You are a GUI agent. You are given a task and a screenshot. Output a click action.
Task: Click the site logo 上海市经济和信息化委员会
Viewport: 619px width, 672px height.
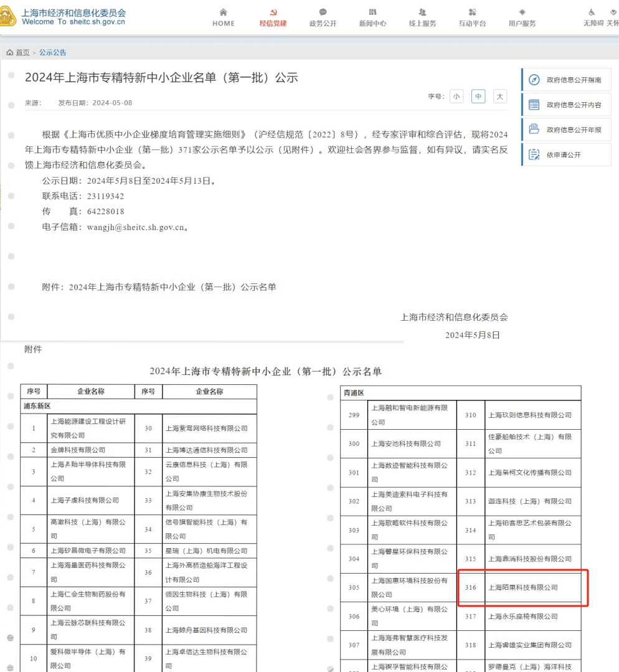click(64, 17)
